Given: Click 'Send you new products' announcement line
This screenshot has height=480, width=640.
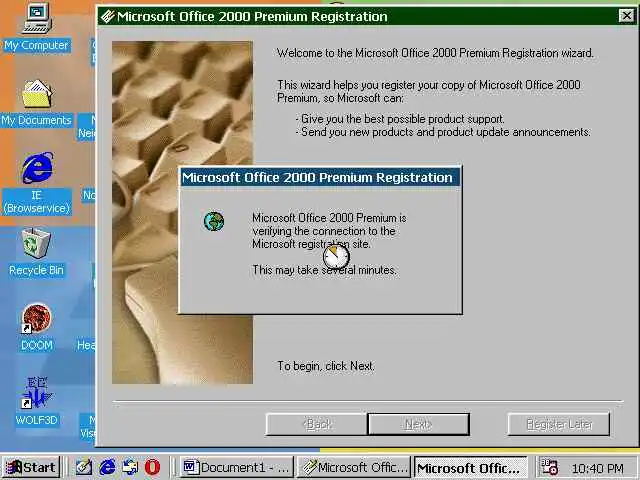Looking at the screenshot, I should 443,132.
